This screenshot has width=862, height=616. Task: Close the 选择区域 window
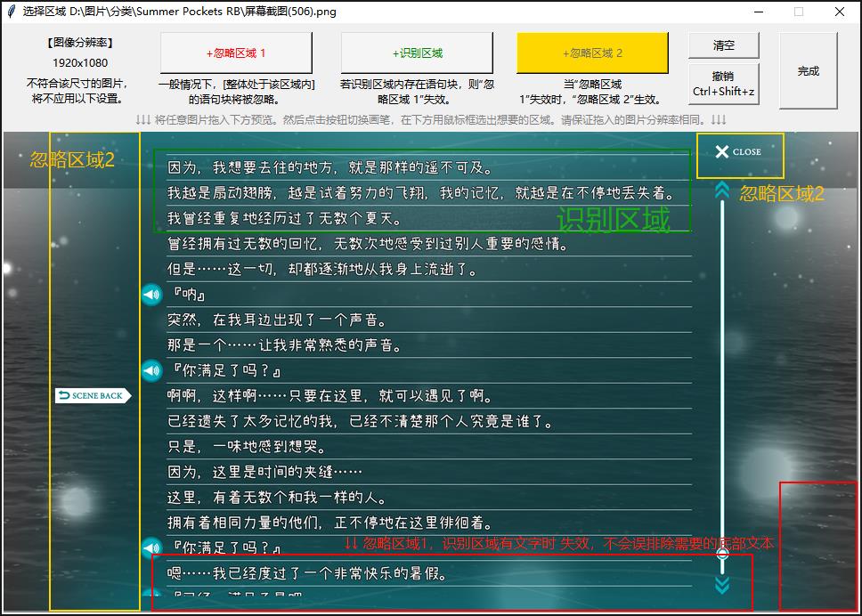(840, 12)
